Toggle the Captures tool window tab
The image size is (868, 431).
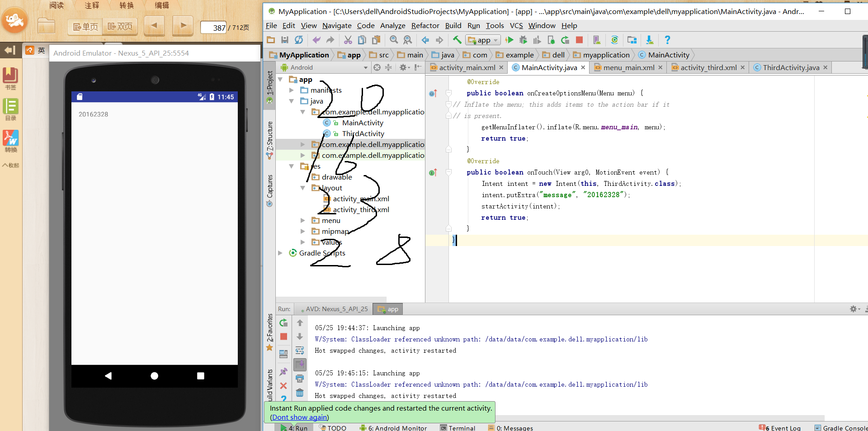(269, 190)
